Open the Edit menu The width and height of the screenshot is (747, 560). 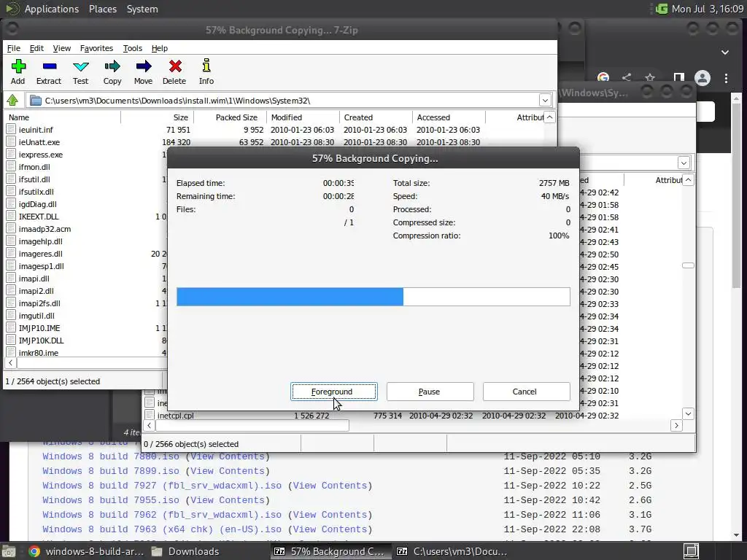36,48
